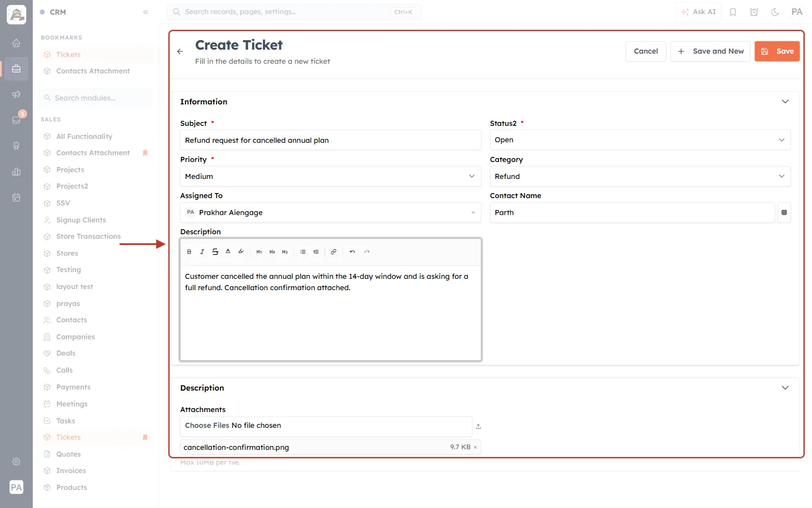
Task: Insert a bullet list in Description
Action: [x=303, y=252]
